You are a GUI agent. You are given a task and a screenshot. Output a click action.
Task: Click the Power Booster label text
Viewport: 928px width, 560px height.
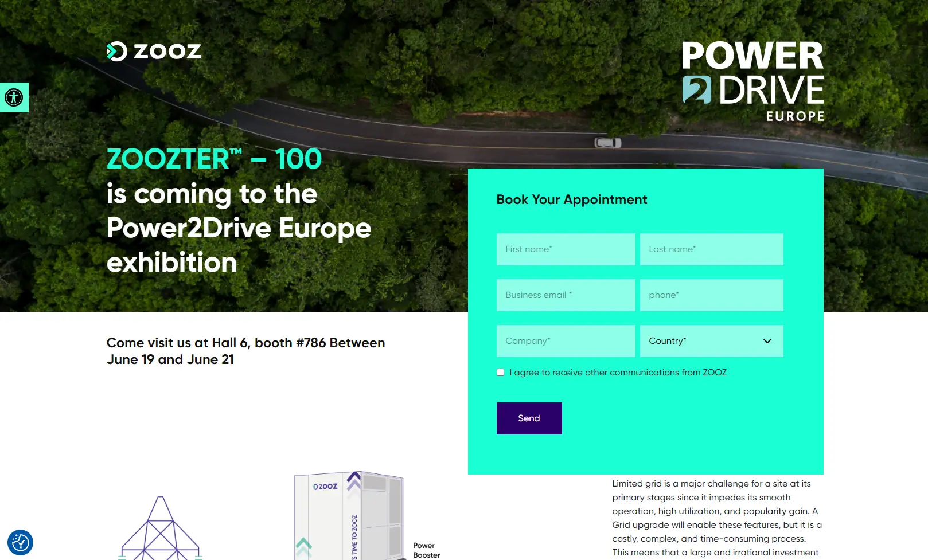(x=426, y=550)
